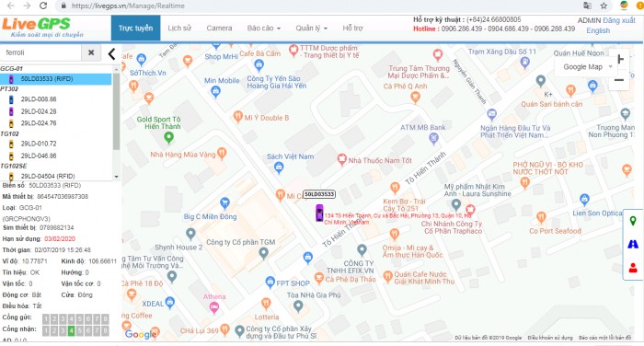Toggle Cổng gửi port 5
644x346 pixels.
[80, 319]
